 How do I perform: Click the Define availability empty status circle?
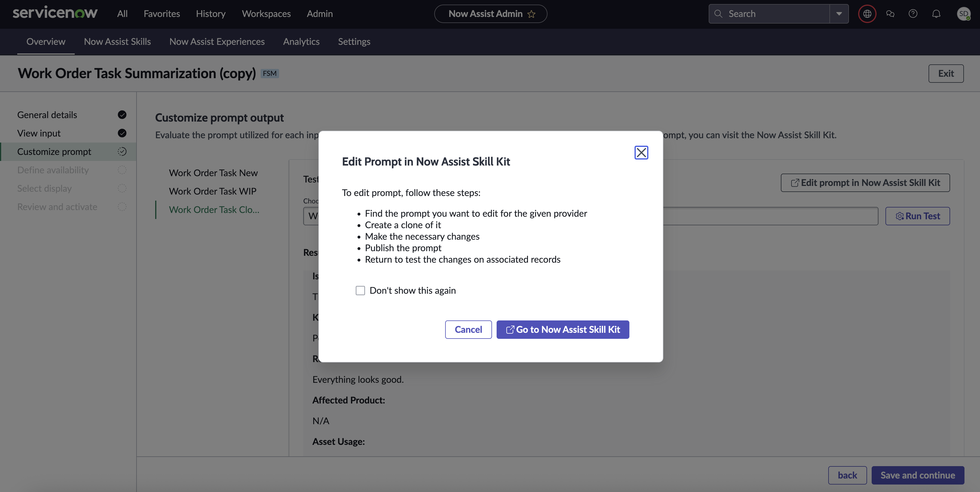[x=122, y=170]
